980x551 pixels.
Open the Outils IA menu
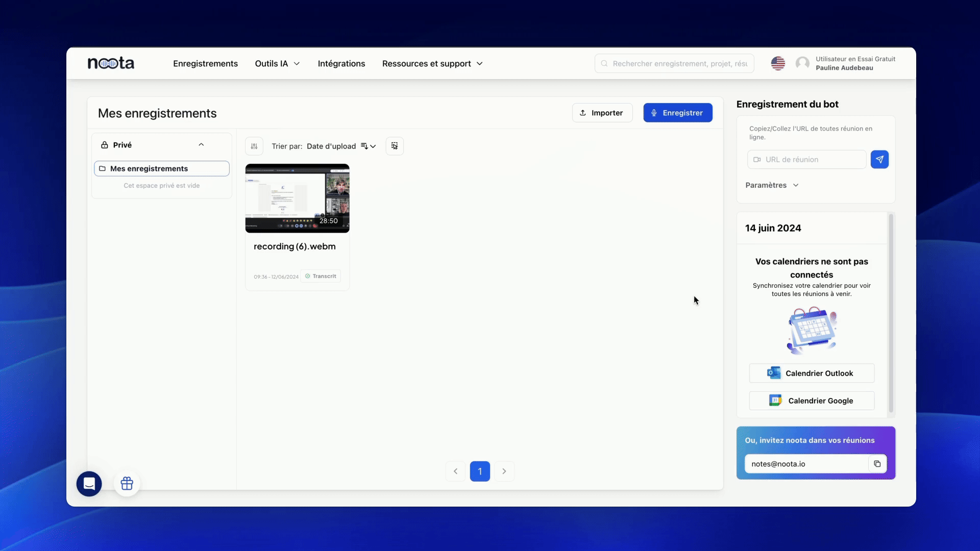click(277, 64)
